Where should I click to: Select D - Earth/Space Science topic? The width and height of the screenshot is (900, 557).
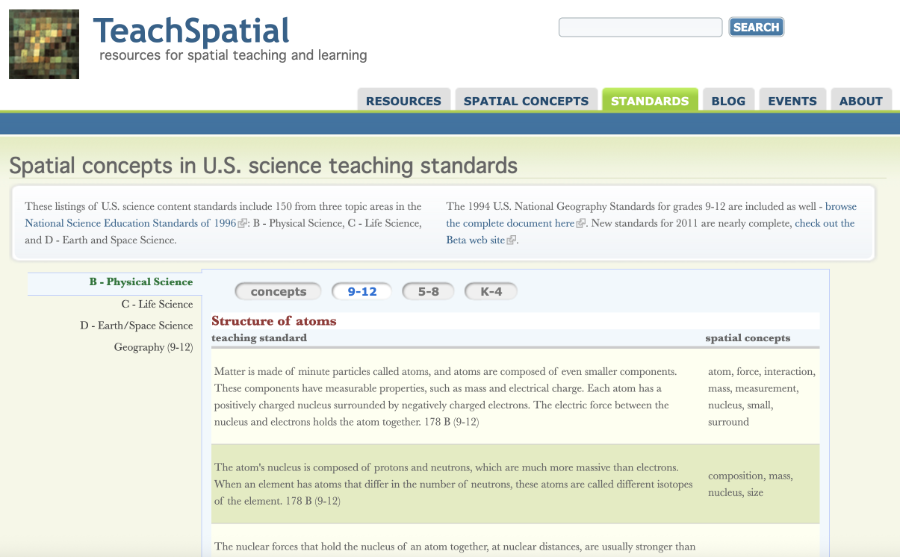coord(136,325)
